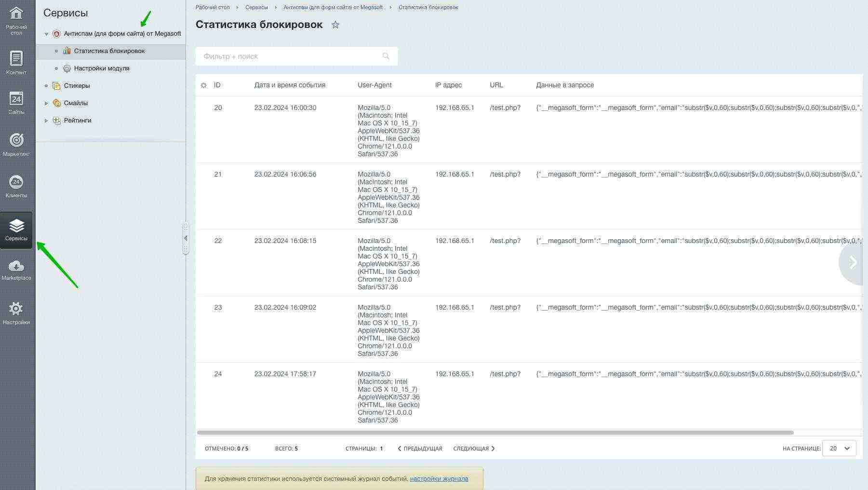Screen dimensions: 868x490
Task: Sort by ID column header
Action: click(217, 85)
